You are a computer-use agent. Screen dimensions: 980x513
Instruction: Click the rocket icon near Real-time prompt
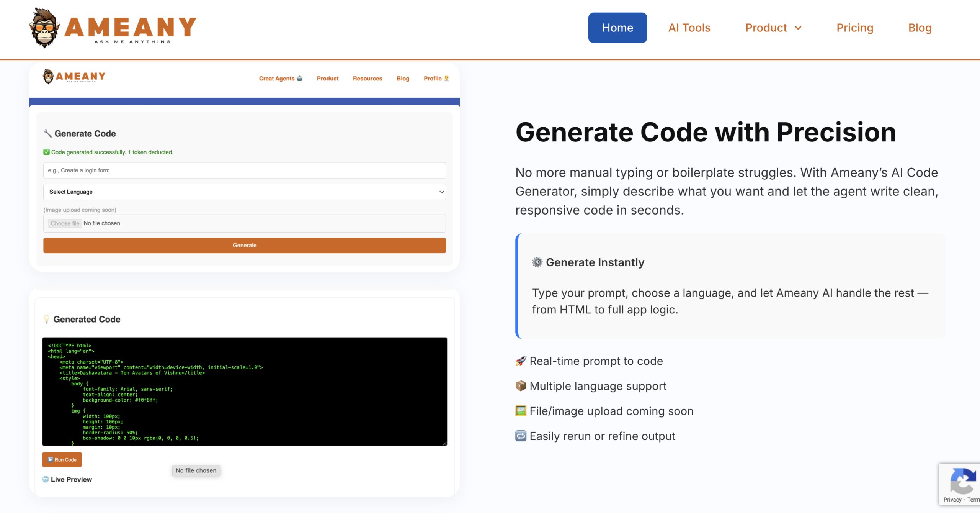[521, 361]
